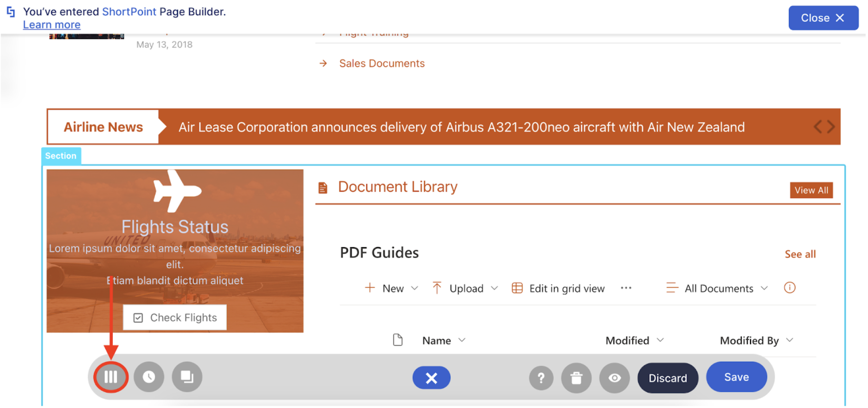Click the New plus button
This screenshot has width=868, height=408.
(x=385, y=288)
